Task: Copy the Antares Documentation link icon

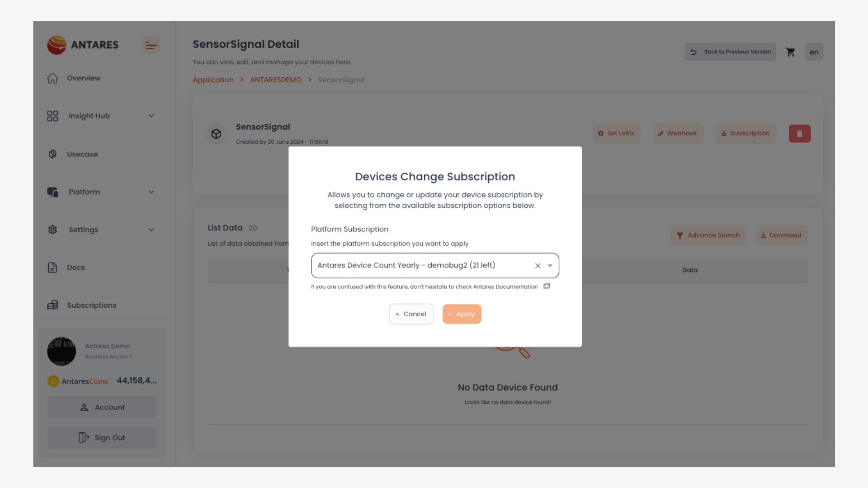Action: point(547,286)
